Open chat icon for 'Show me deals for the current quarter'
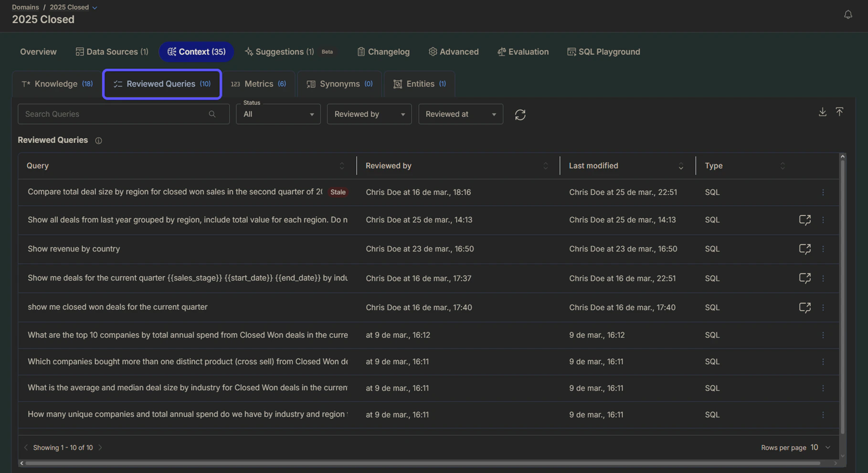 [804, 278]
